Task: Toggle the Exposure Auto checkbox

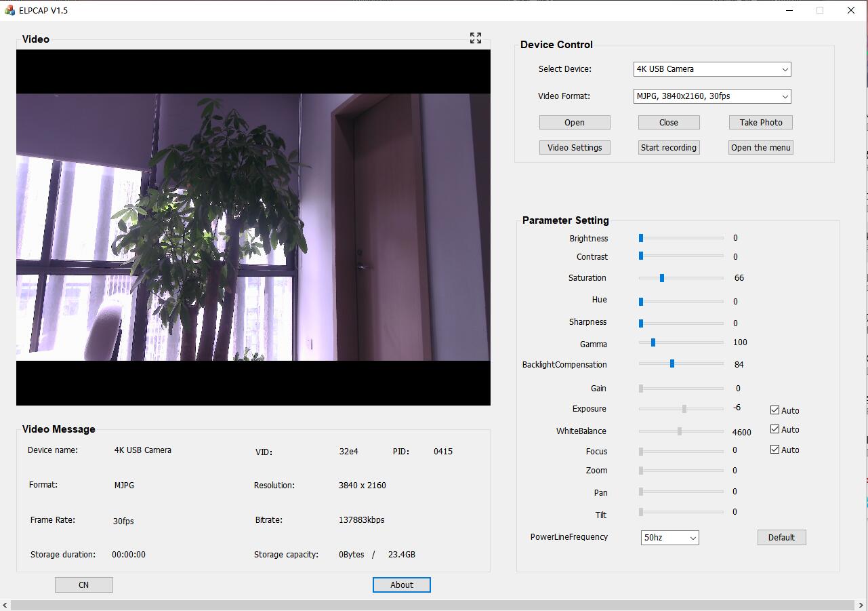Action: coord(774,410)
